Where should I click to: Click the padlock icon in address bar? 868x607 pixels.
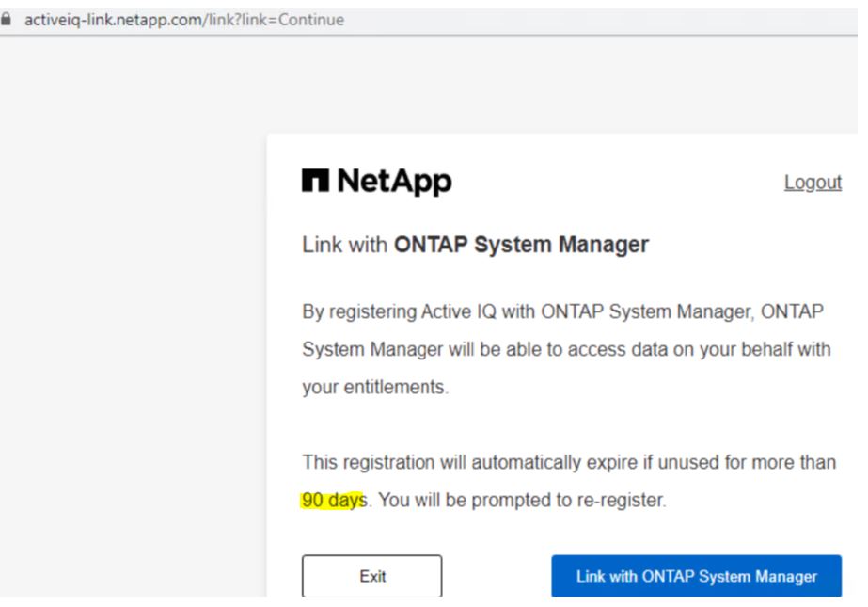pos(8,20)
